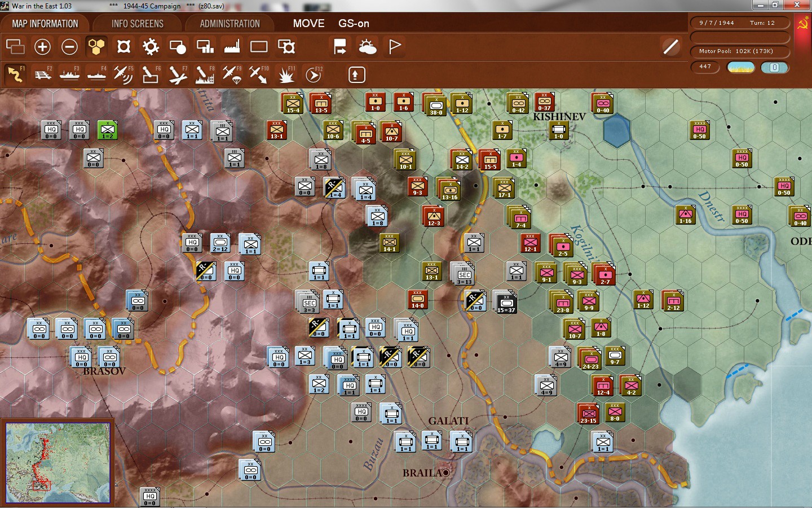
Task: Select the 2=12 Axis unit counter
Action: [220, 243]
